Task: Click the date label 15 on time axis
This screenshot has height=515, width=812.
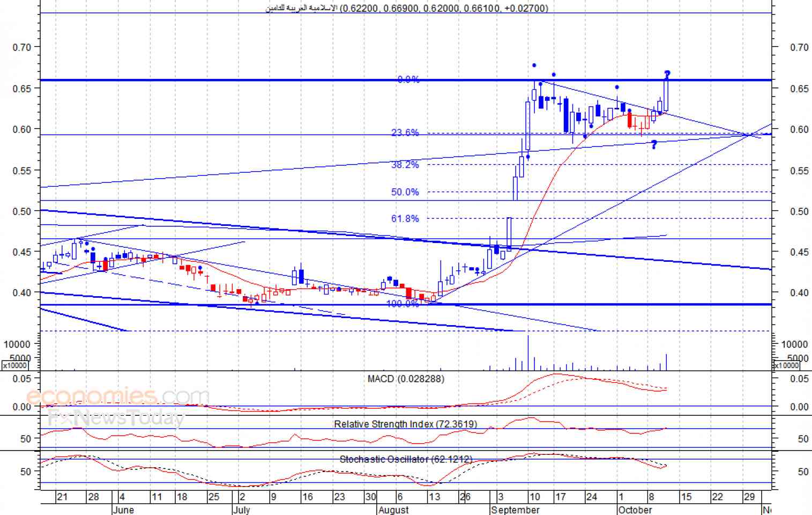Action: [x=686, y=497]
